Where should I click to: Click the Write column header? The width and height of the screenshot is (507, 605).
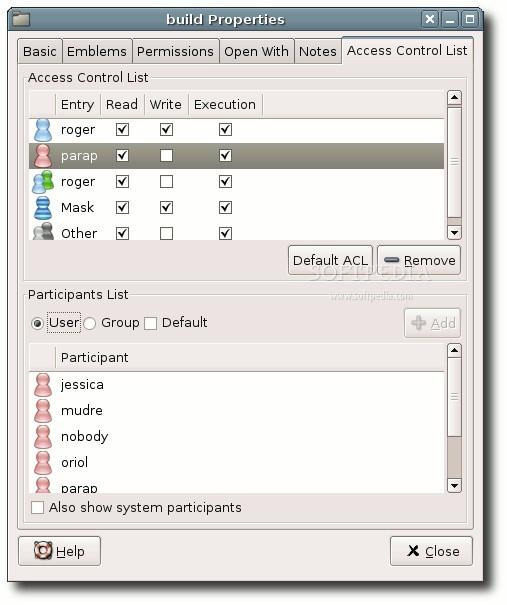[166, 105]
